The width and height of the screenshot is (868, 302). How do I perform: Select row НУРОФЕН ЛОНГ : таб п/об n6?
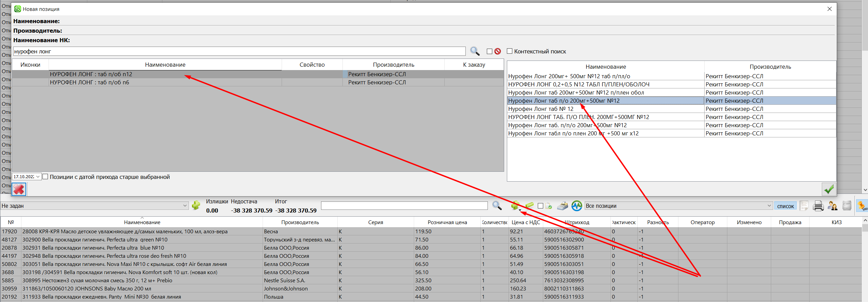(x=258, y=82)
